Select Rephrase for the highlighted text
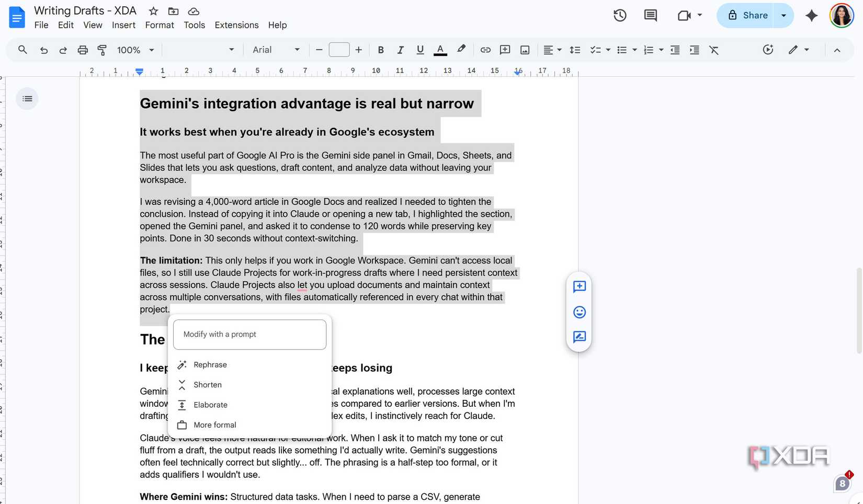The image size is (863, 504). coord(210,364)
